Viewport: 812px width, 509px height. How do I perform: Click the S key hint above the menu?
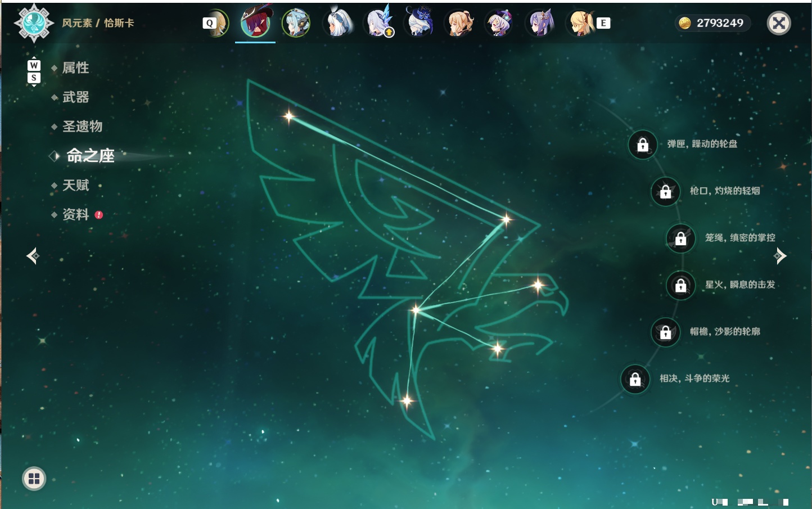pyautogui.click(x=34, y=78)
